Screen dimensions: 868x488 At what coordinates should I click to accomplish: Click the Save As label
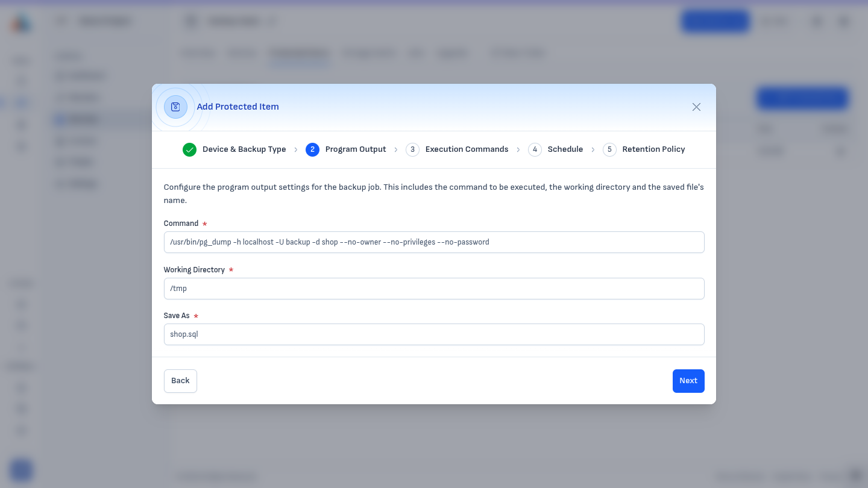(177, 316)
